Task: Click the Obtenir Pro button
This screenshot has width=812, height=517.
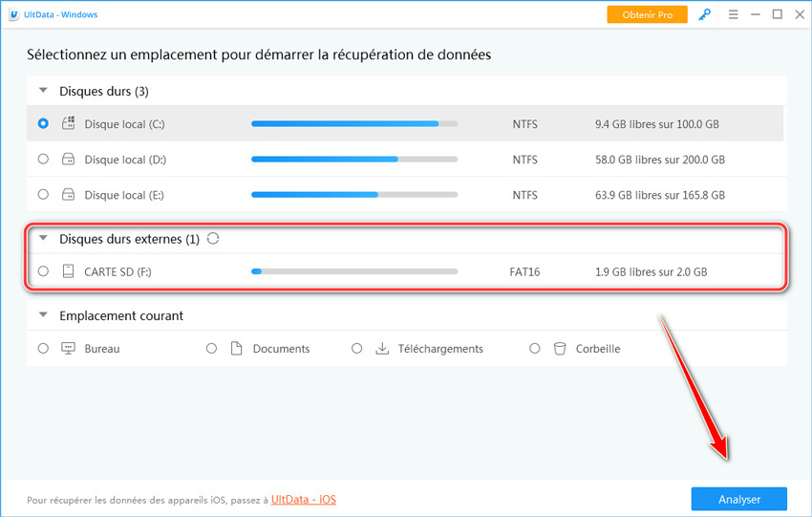Action: point(647,15)
